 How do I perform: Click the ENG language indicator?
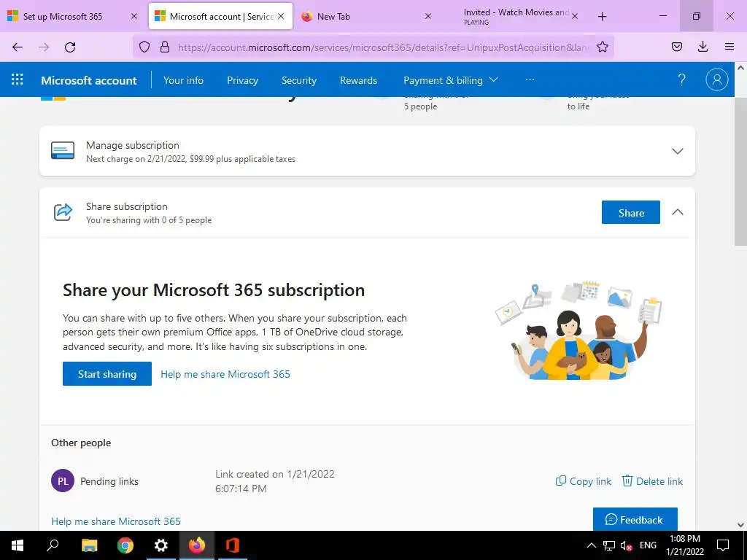(x=648, y=545)
